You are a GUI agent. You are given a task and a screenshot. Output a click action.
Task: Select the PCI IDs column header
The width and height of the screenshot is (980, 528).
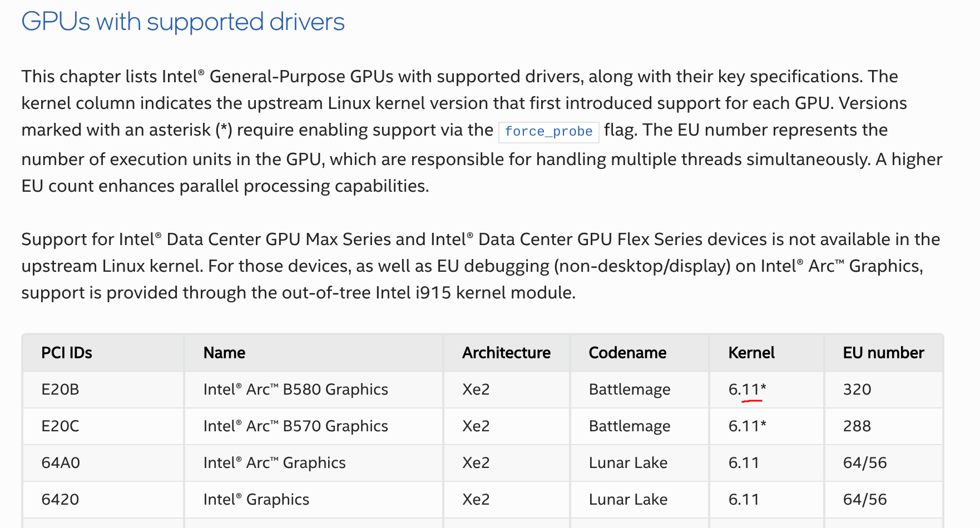tap(67, 353)
